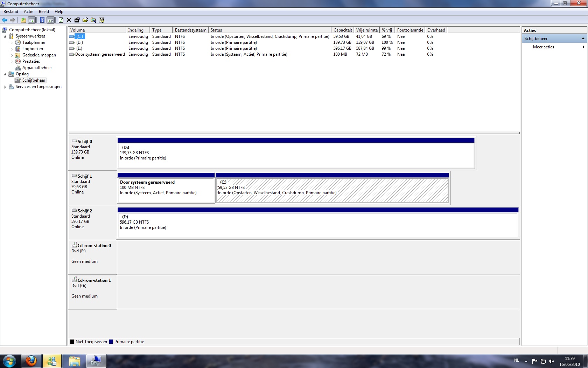The image size is (588, 368).
Task: Click the Refresh toolbar icon
Action: (61, 20)
